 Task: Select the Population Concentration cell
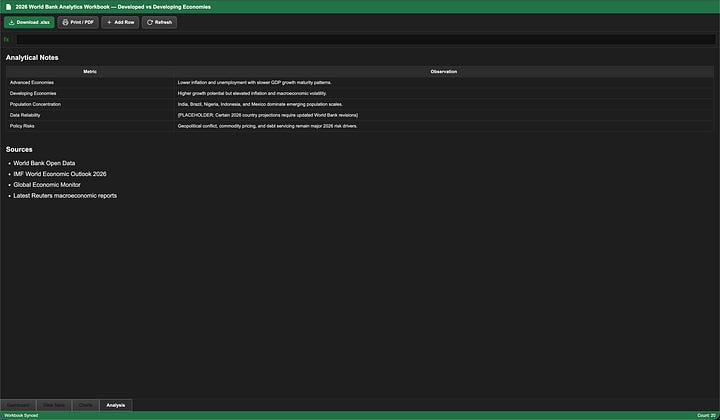tap(90, 104)
